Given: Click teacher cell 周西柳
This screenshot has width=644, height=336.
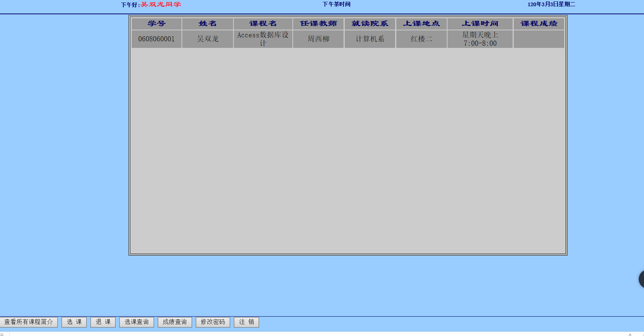Looking at the screenshot, I should [318, 39].
